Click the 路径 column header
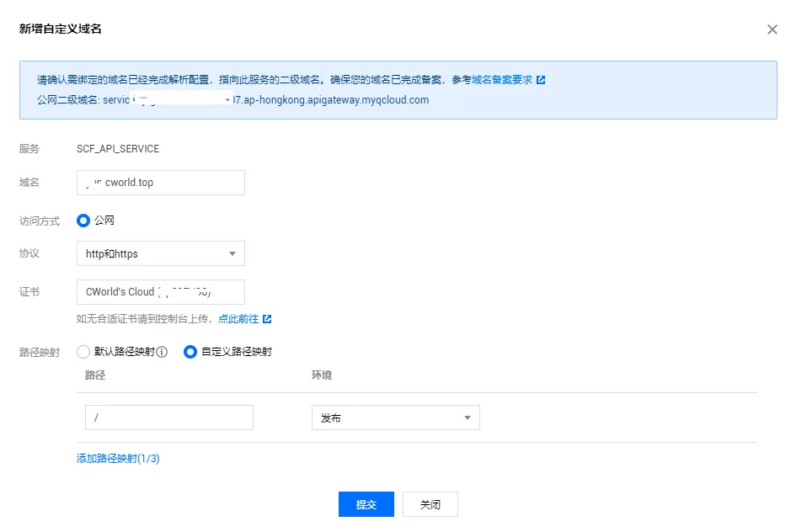Image resolution: width=791 pixels, height=532 pixels. pyautogui.click(x=95, y=375)
